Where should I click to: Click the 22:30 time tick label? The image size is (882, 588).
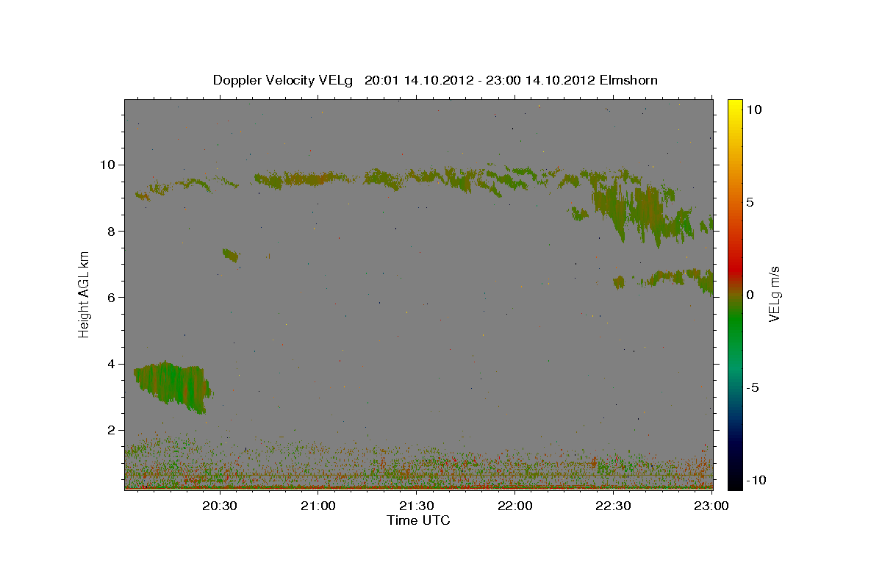(613, 506)
